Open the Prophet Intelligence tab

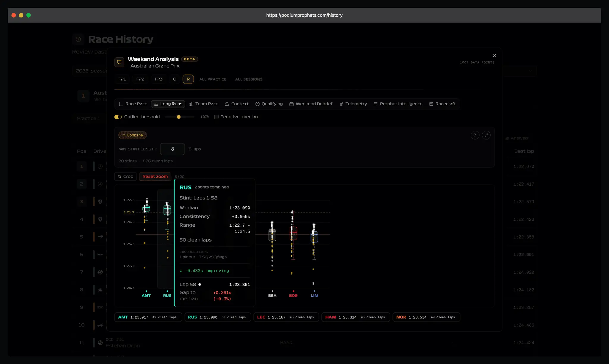click(398, 104)
